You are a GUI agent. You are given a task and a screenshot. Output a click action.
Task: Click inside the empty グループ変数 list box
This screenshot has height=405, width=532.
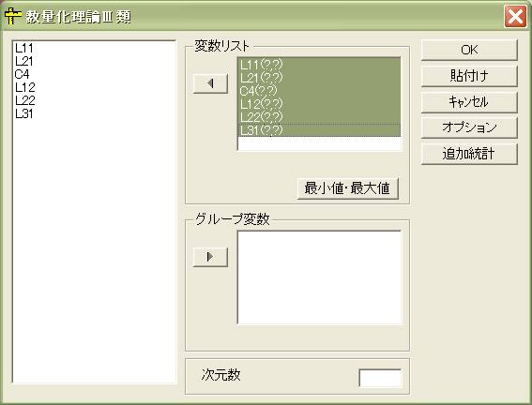[x=319, y=277]
